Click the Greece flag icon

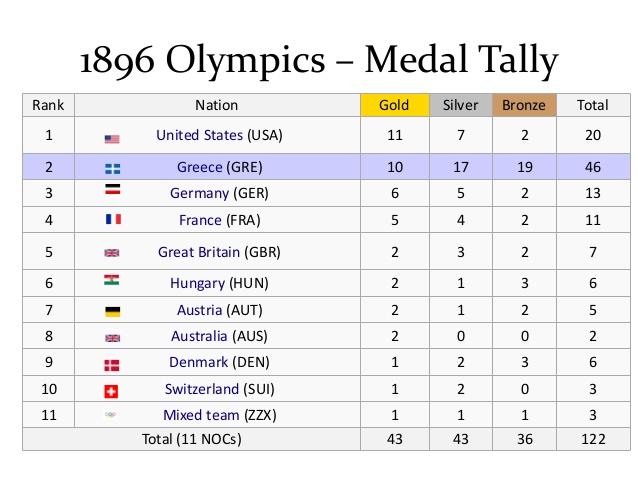[x=112, y=168]
